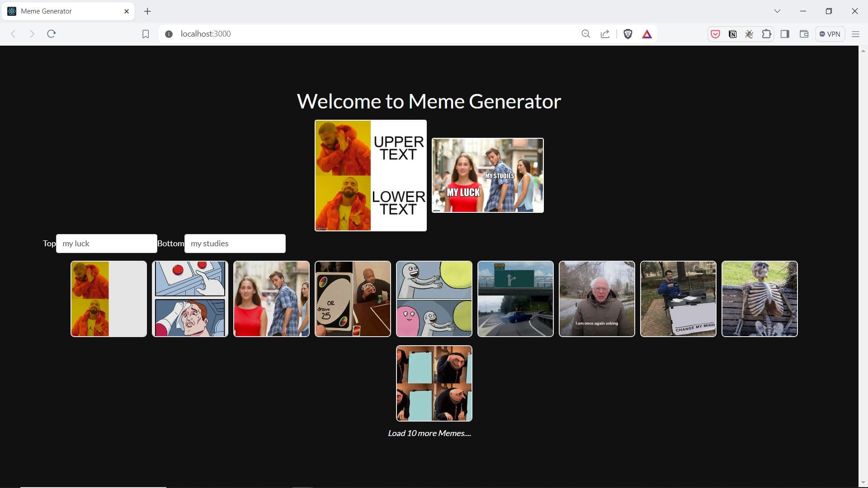868x488 pixels.
Task: Click the Top text input field
Action: pos(107,244)
